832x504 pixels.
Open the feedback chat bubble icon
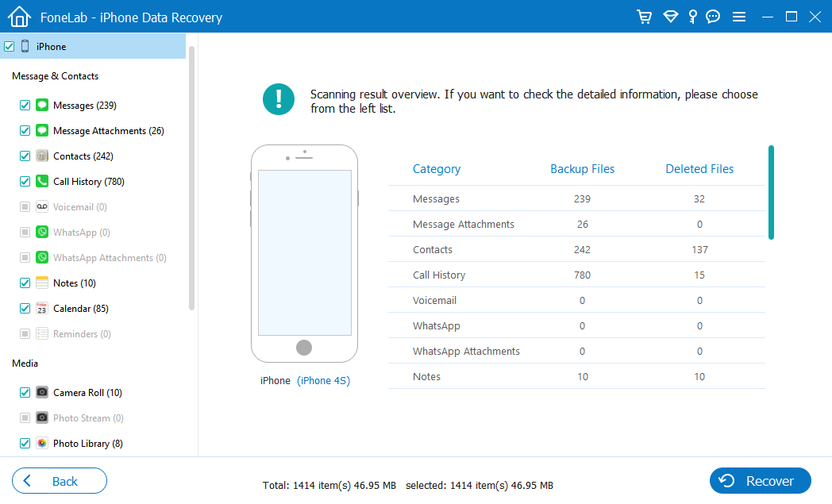click(x=713, y=17)
